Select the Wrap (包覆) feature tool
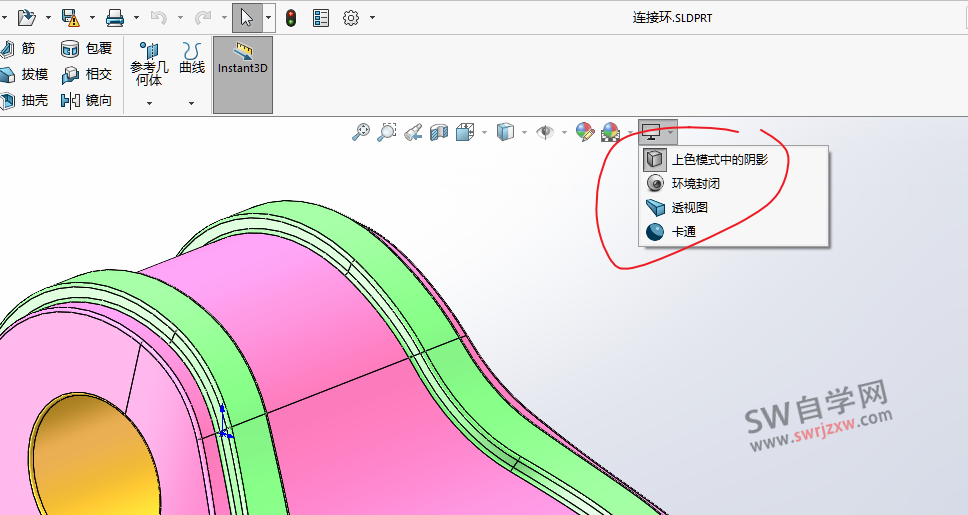The width and height of the screenshot is (968, 515). point(87,48)
